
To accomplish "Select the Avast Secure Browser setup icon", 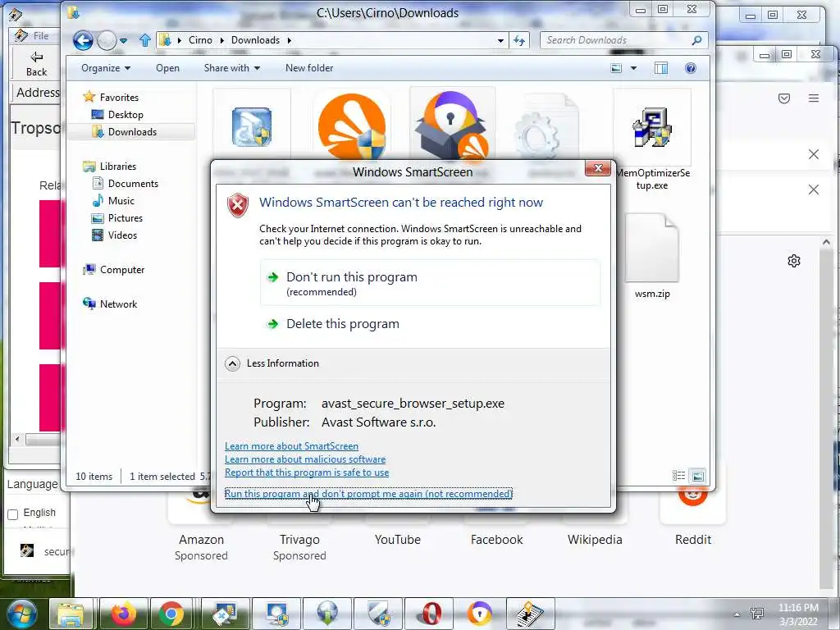I will (452, 125).
